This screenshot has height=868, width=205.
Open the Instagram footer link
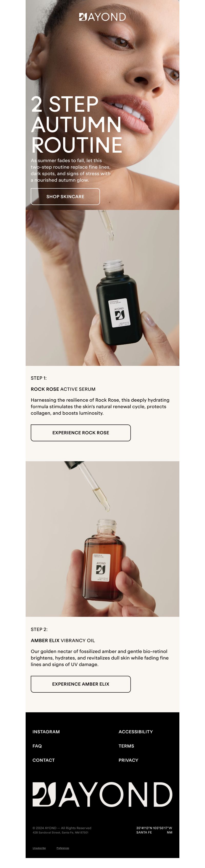click(46, 731)
